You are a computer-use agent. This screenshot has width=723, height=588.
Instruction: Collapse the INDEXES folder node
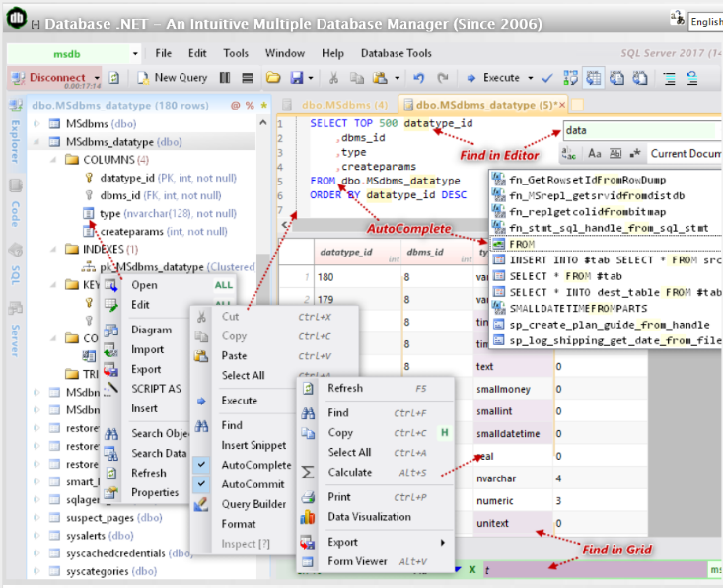pyautogui.click(x=53, y=249)
